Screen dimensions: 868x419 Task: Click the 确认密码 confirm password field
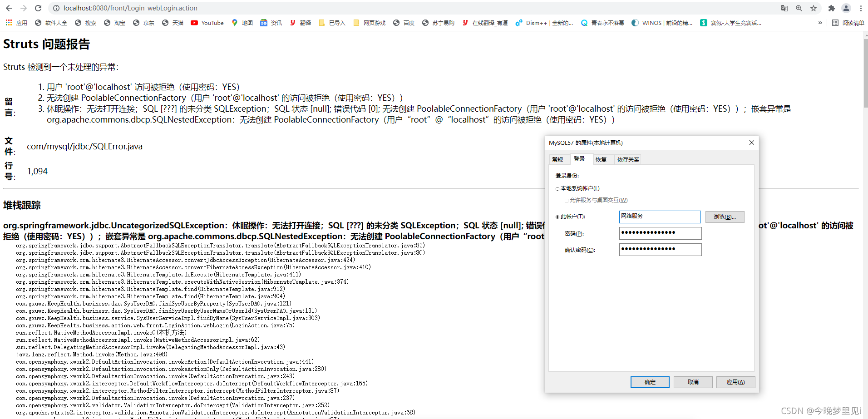(x=660, y=250)
